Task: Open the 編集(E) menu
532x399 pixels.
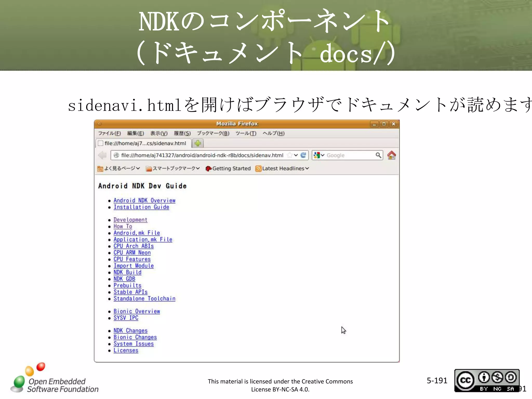Action: point(135,133)
